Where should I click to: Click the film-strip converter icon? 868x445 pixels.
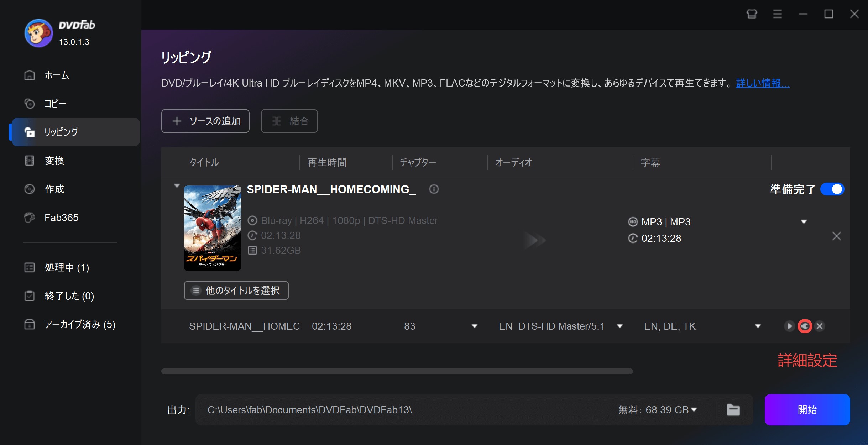(30, 161)
